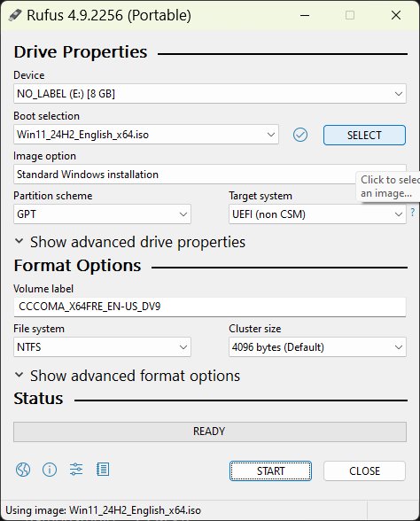Open Rufus settings sliders icon
Viewport: 420px width, 521px height.
(x=76, y=470)
